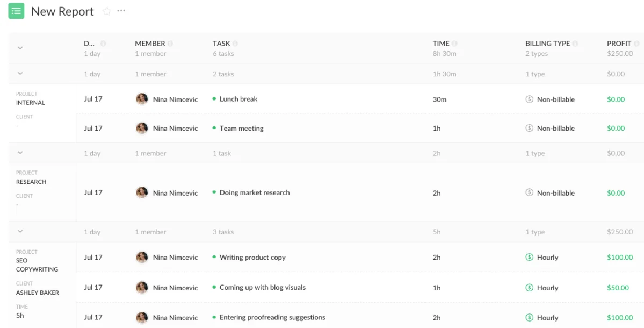Click the 5h time under SEO Copywriting sidebar
This screenshot has height=328, width=644.
point(20,316)
